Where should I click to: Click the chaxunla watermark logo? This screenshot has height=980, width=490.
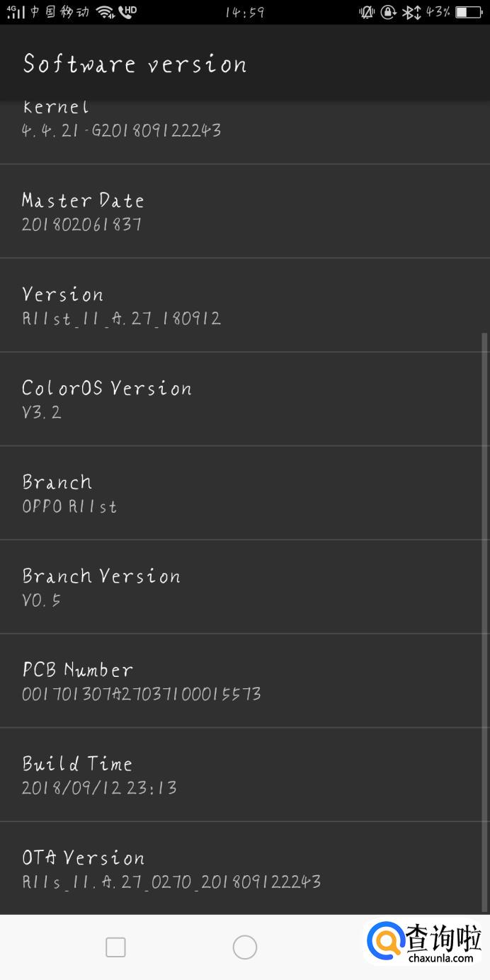click(x=423, y=944)
